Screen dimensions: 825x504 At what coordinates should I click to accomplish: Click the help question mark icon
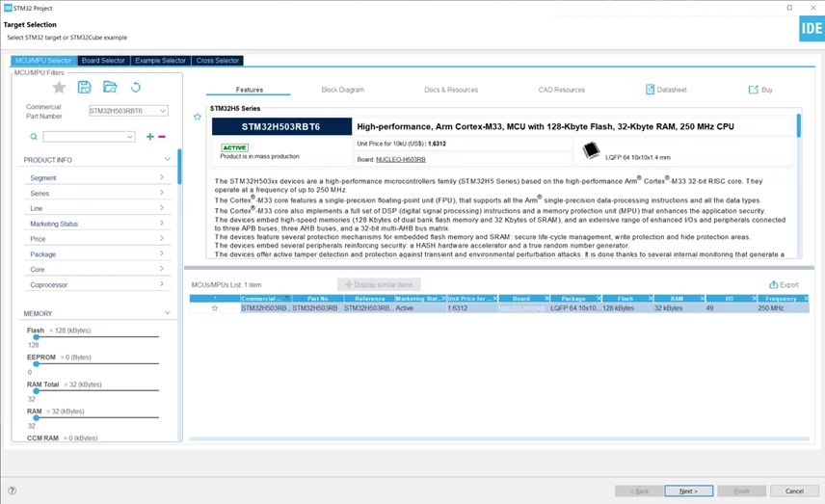pyautogui.click(x=13, y=491)
